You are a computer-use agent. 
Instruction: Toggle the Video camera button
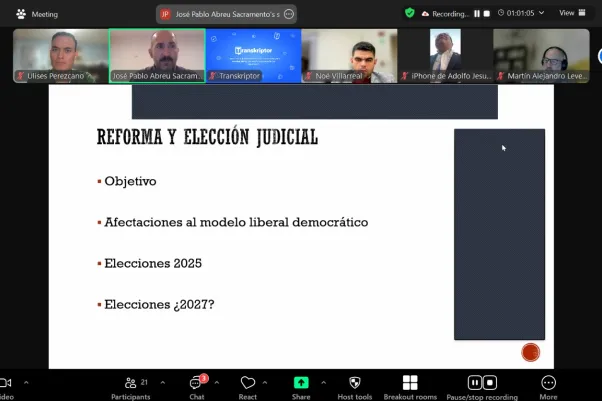pos(5,384)
